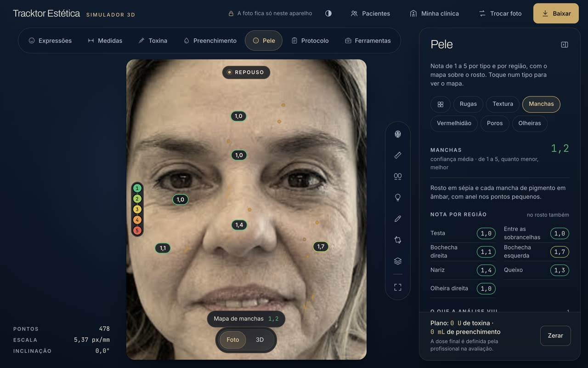Enter fullscreen with the corner-brackets icon
The width and height of the screenshot is (588, 368).
(398, 287)
